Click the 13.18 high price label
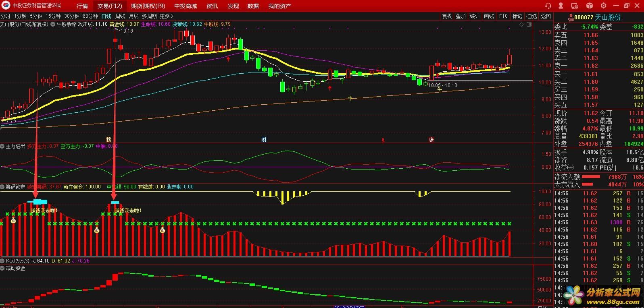The width and height of the screenshot is (644, 308). coord(127,31)
